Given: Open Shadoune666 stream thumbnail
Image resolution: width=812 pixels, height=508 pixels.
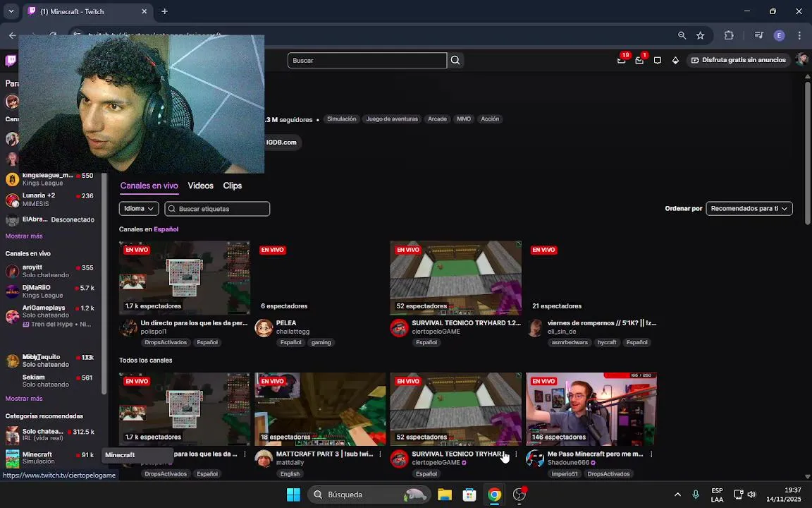Looking at the screenshot, I should point(591,409).
